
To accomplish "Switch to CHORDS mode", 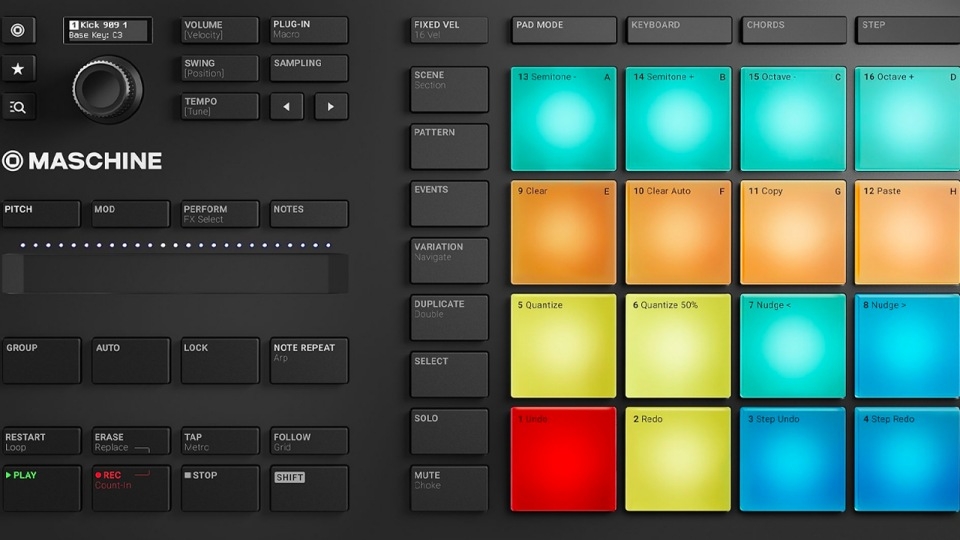I will 794,30.
